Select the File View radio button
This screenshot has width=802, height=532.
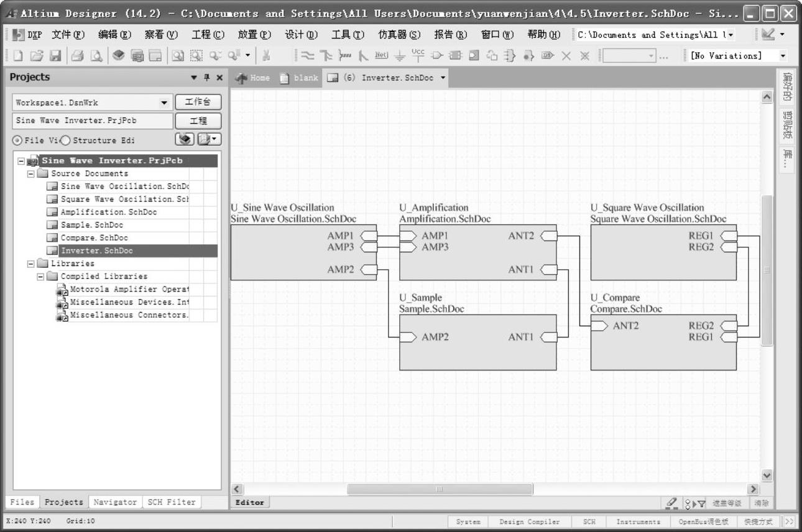coord(17,140)
